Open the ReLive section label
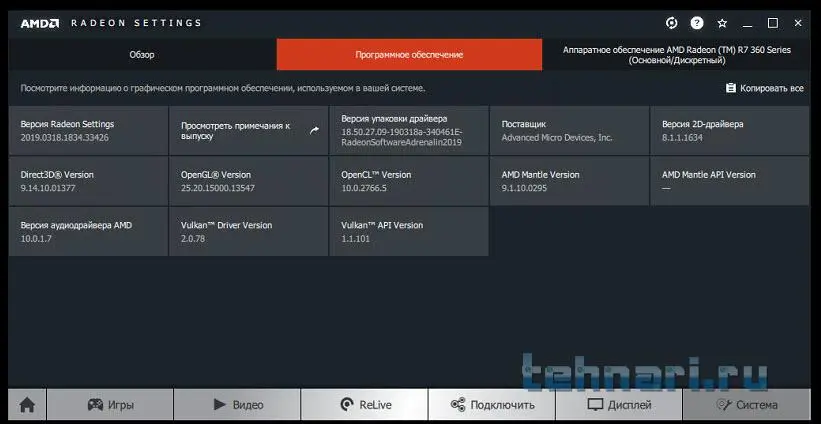This screenshot has height=424, width=821. (375, 405)
